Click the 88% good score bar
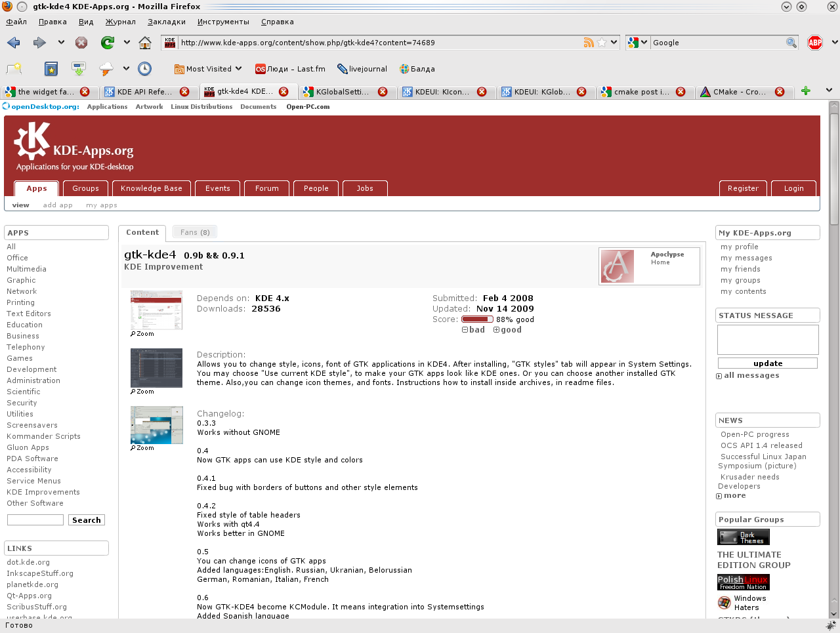The width and height of the screenshot is (840, 633). [x=477, y=319]
